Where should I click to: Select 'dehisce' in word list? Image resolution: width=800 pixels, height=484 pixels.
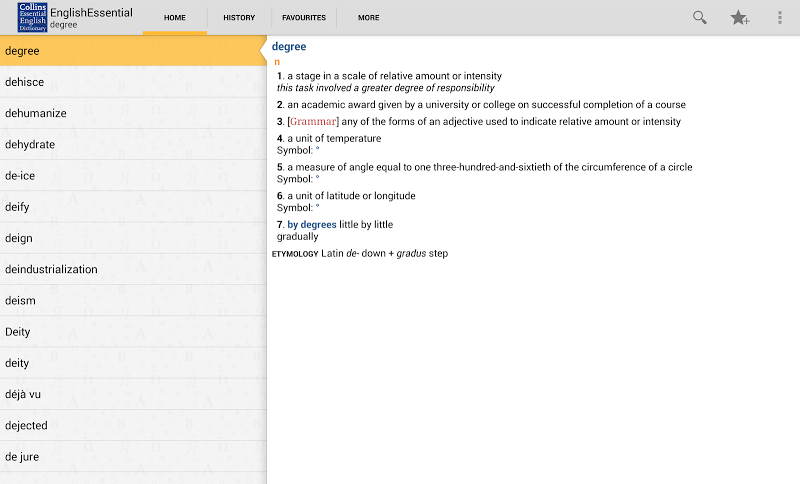[x=133, y=82]
